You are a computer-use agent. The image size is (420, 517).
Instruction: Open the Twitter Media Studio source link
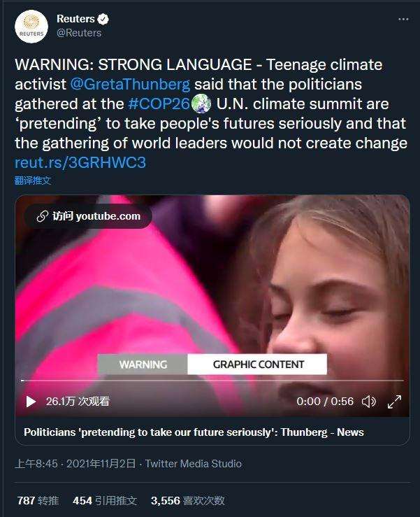tap(193, 463)
